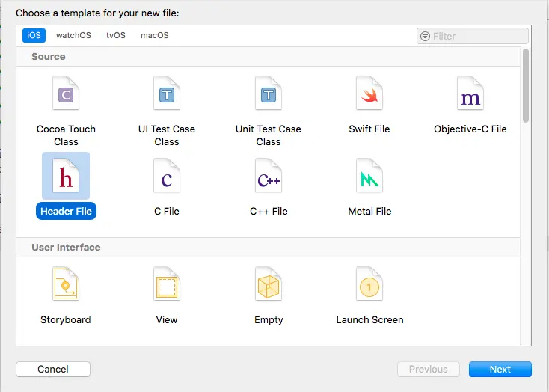Choose the Objective-C File icon
This screenshot has width=549, height=392.
[x=470, y=94]
